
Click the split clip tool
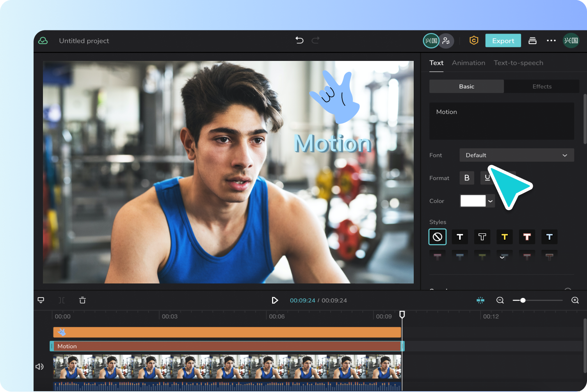(62, 300)
